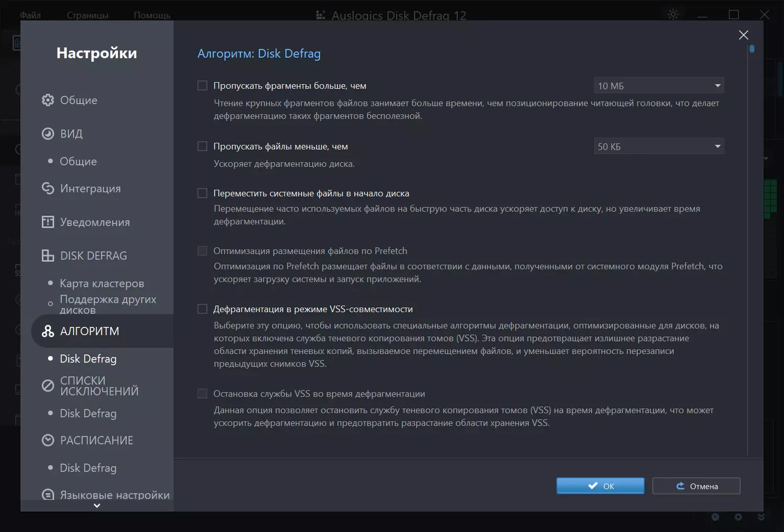The image size is (784, 532).
Task: Open the СПИСКИ ИСКЛЮЧЕНИЙ category icon
Action: [48, 385]
